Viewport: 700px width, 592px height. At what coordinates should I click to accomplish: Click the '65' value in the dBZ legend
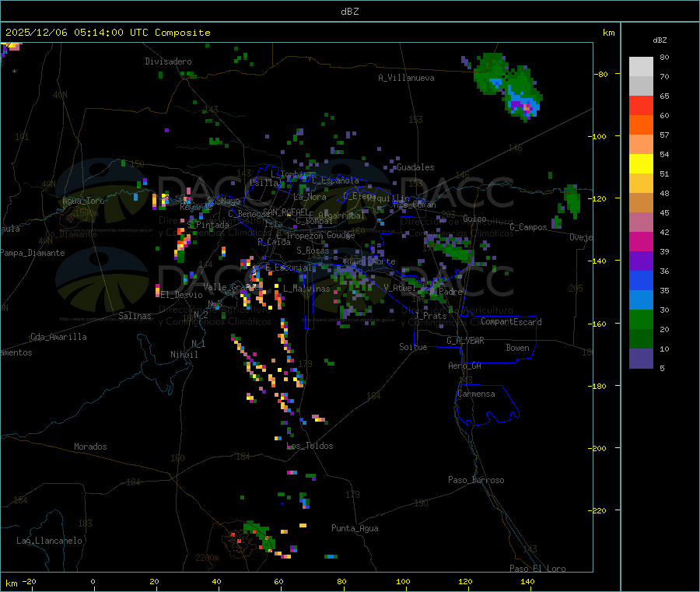click(664, 96)
